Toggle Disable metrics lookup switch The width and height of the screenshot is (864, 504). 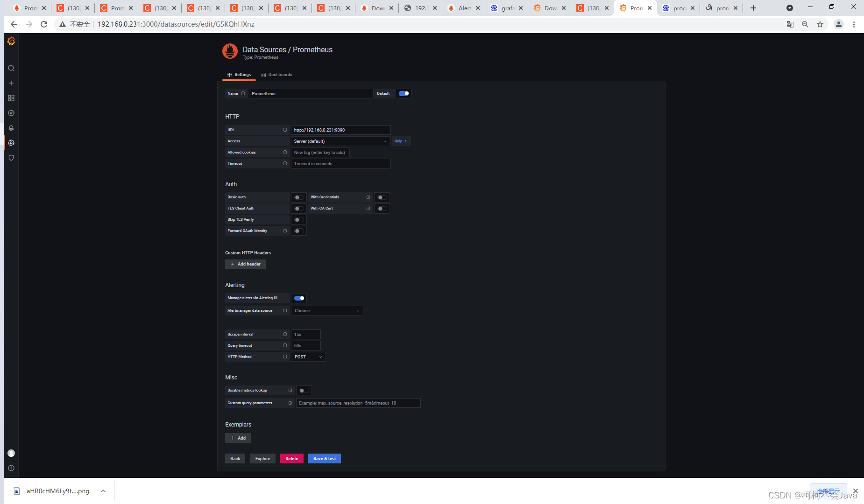[x=304, y=391]
